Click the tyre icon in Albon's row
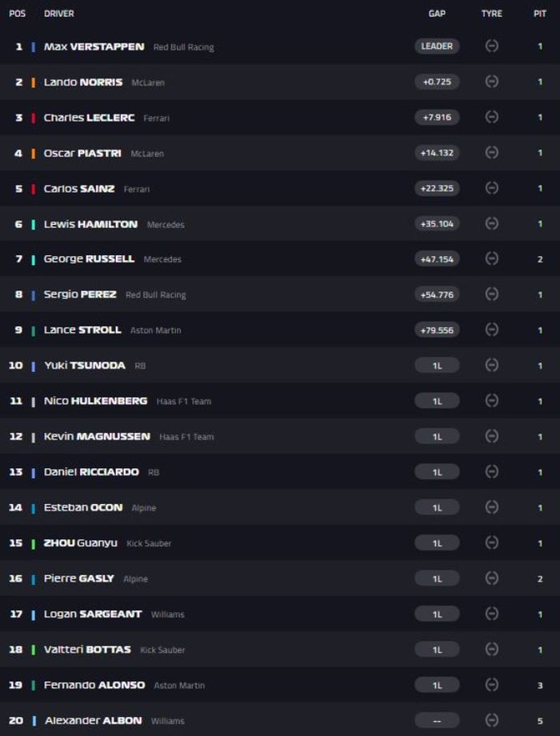560x736 pixels. [x=492, y=720]
